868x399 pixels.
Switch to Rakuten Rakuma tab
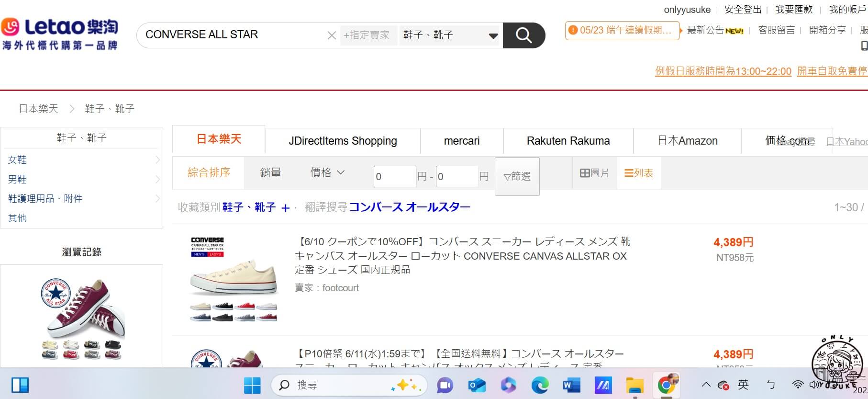coord(568,141)
